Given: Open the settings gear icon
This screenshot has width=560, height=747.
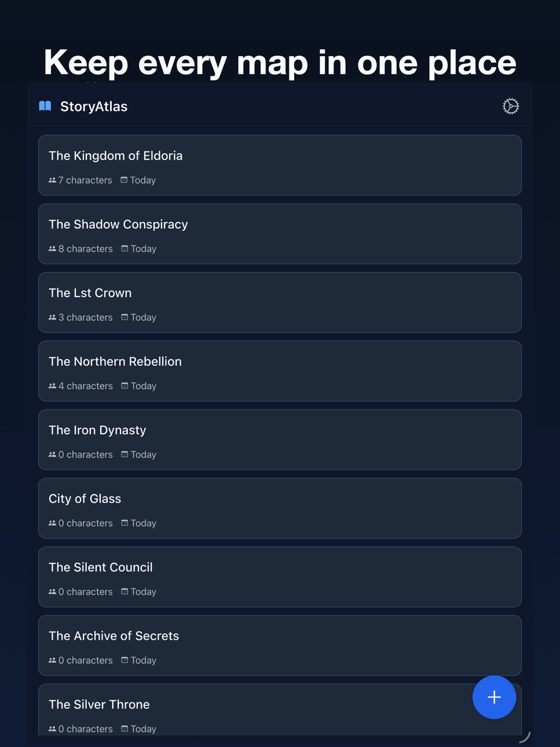Looking at the screenshot, I should pos(510,107).
